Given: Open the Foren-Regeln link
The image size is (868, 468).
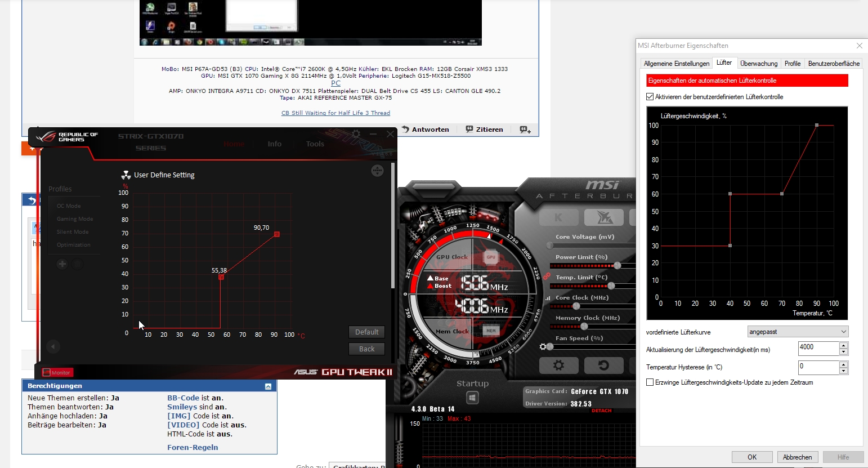Looking at the screenshot, I should click(x=193, y=448).
